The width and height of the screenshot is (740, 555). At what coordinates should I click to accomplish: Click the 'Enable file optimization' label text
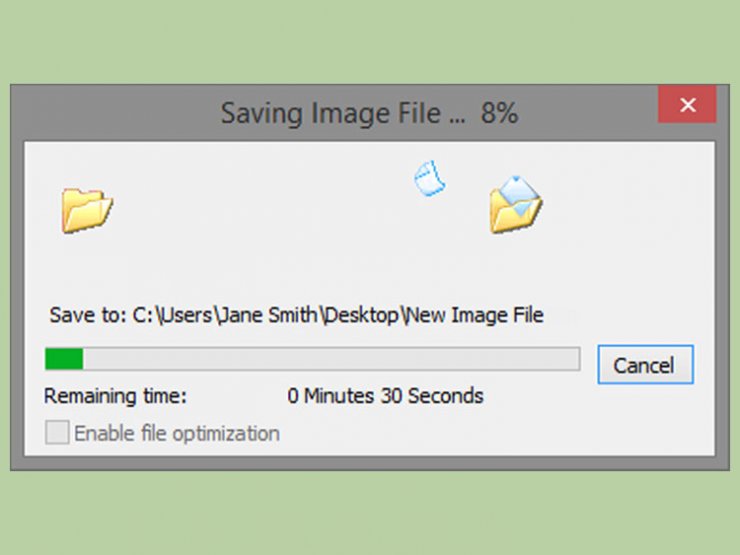[x=177, y=433]
